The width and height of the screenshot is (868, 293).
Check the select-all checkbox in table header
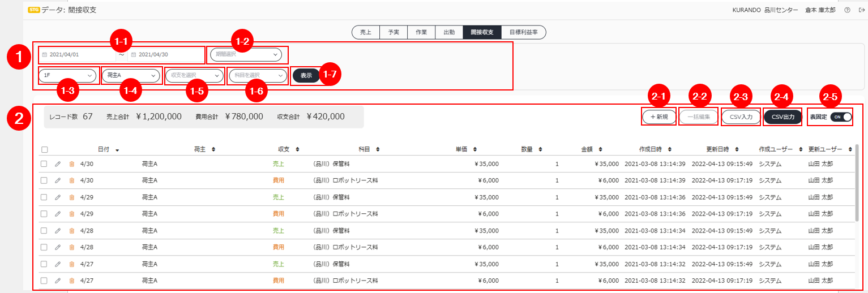[x=45, y=150]
